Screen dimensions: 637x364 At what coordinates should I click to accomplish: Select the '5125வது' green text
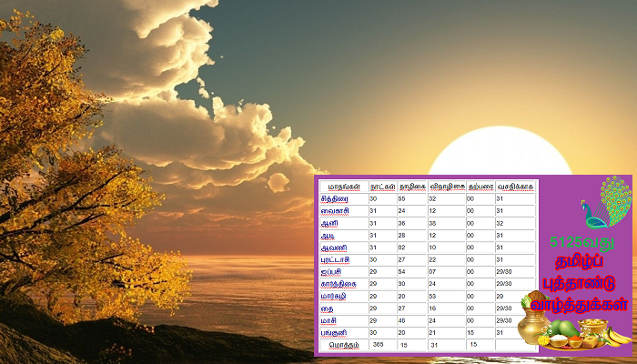point(581,243)
